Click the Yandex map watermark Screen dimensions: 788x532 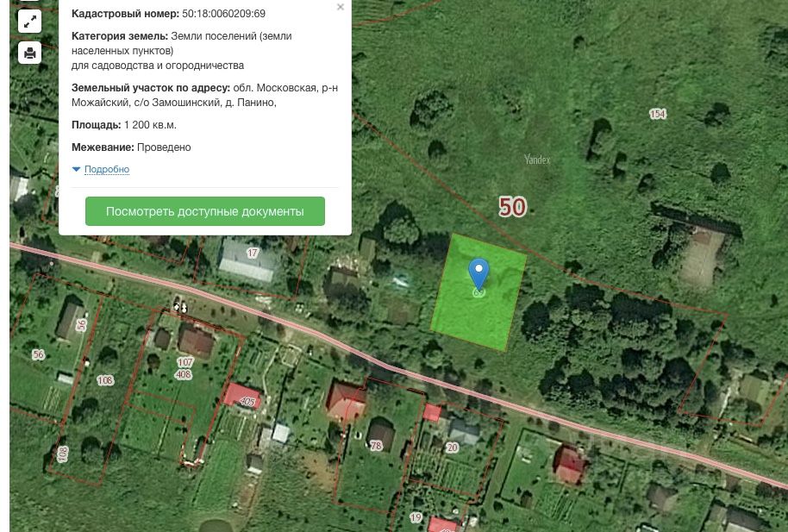tap(537, 160)
